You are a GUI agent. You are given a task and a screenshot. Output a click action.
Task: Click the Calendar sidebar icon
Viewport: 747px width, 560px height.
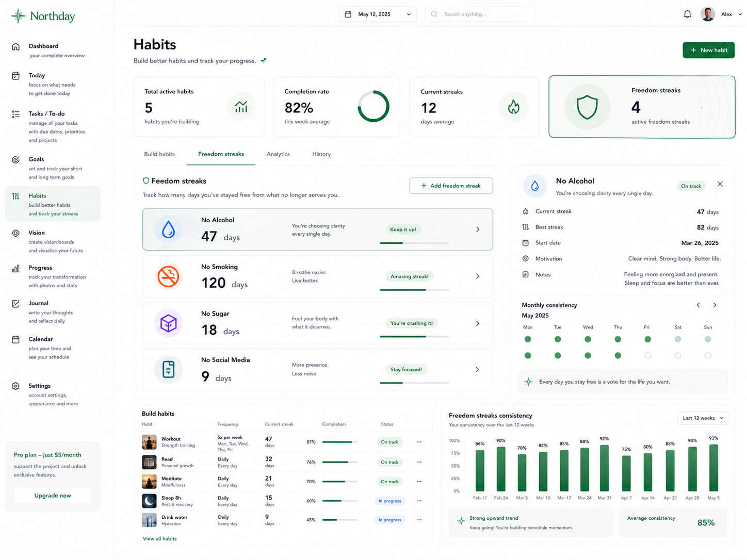pos(16,339)
